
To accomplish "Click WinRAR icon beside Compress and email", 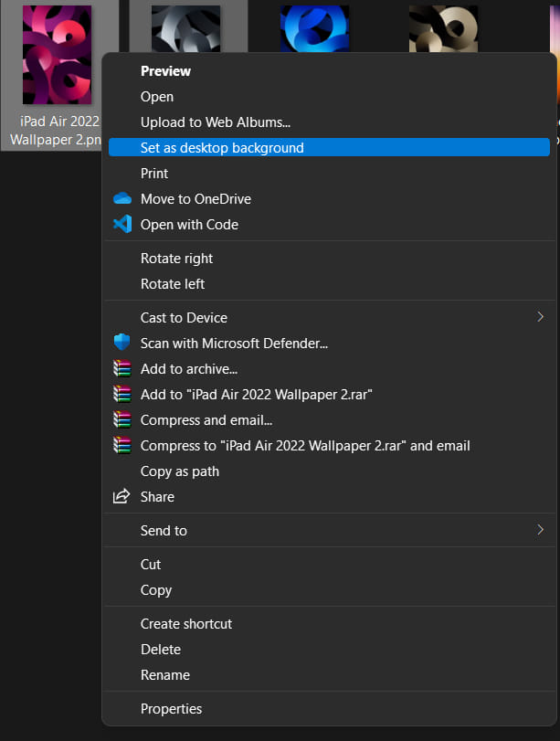I will pyautogui.click(x=122, y=419).
